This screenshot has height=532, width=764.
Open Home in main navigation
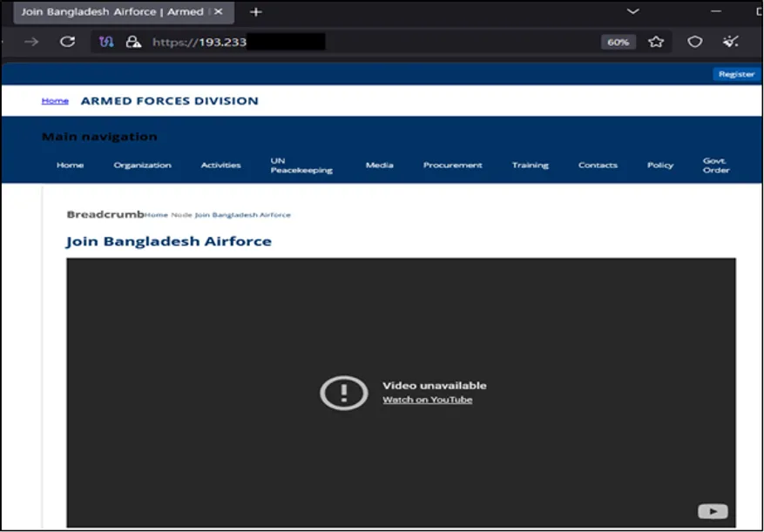pos(71,165)
